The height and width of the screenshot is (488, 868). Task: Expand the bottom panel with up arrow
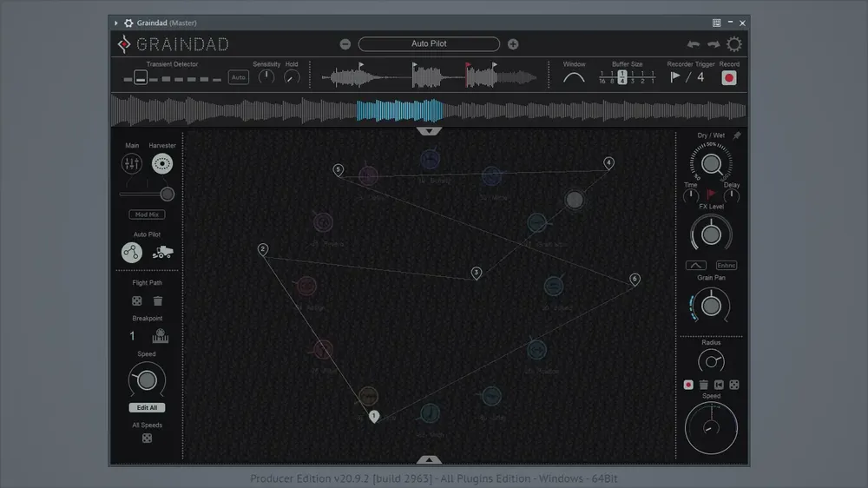[429, 459]
